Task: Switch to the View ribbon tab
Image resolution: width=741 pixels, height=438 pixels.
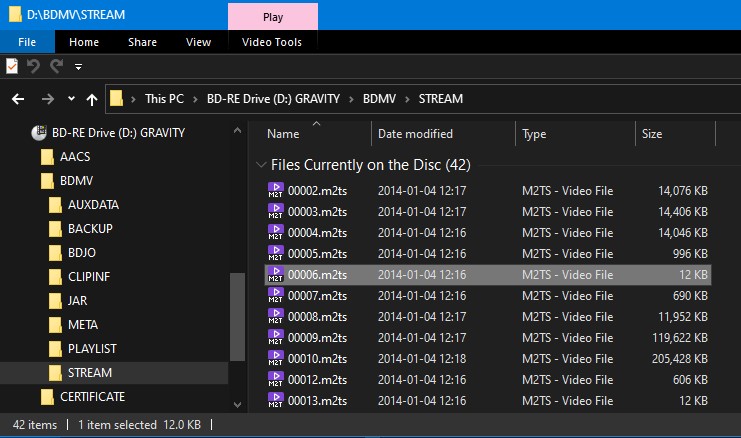Action: coord(198,42)
